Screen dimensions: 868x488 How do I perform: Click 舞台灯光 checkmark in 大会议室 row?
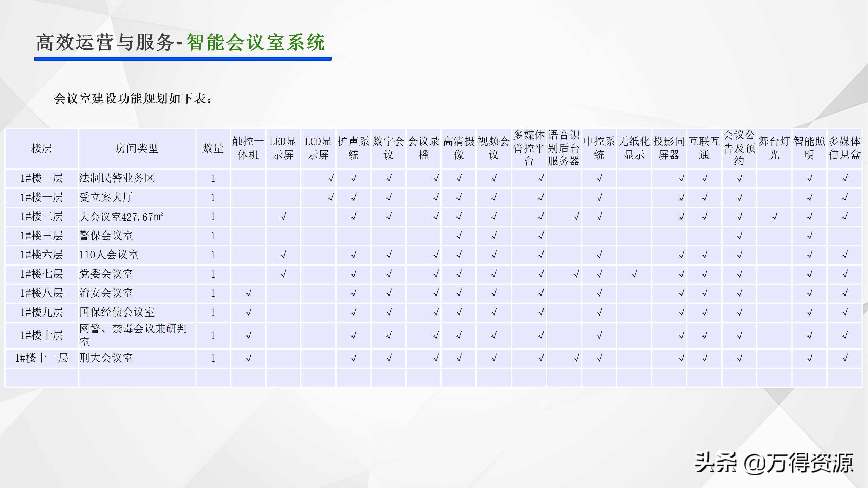(x=775, y=216)
